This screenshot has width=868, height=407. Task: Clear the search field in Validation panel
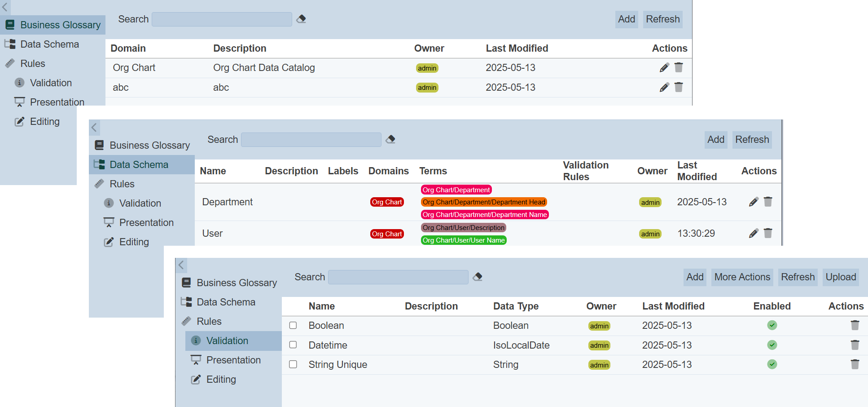coord(478,277)
